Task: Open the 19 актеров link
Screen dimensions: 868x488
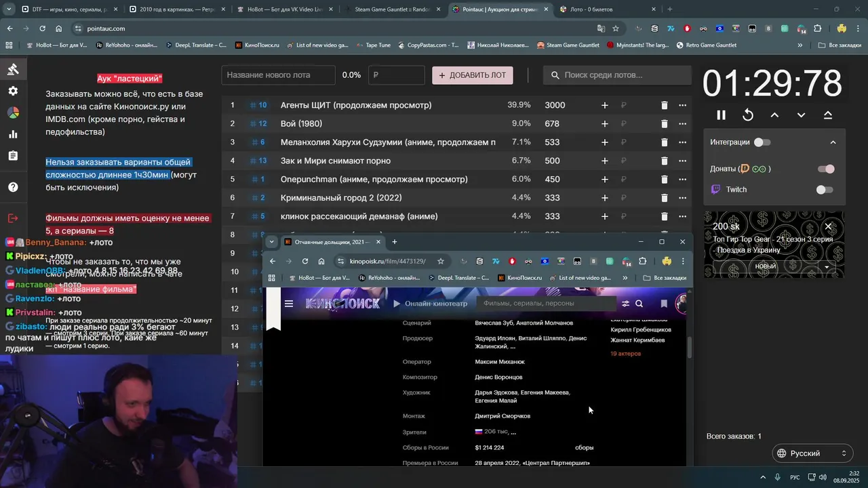Action: click(x=625, y=354)
